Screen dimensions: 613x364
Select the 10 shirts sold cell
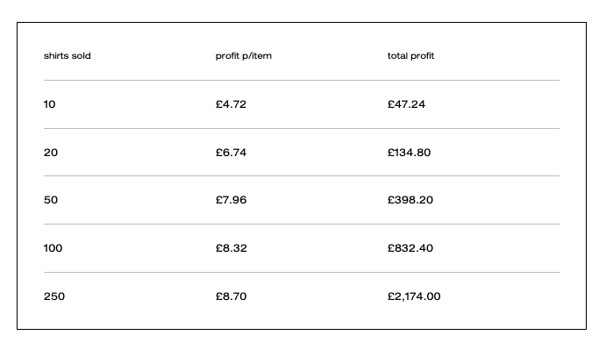point(49,104)
